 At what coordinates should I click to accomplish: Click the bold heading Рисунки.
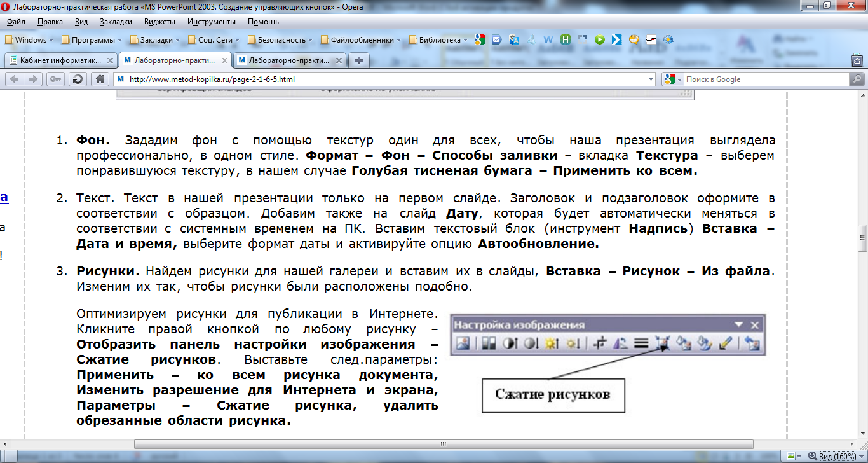[108, 272]
